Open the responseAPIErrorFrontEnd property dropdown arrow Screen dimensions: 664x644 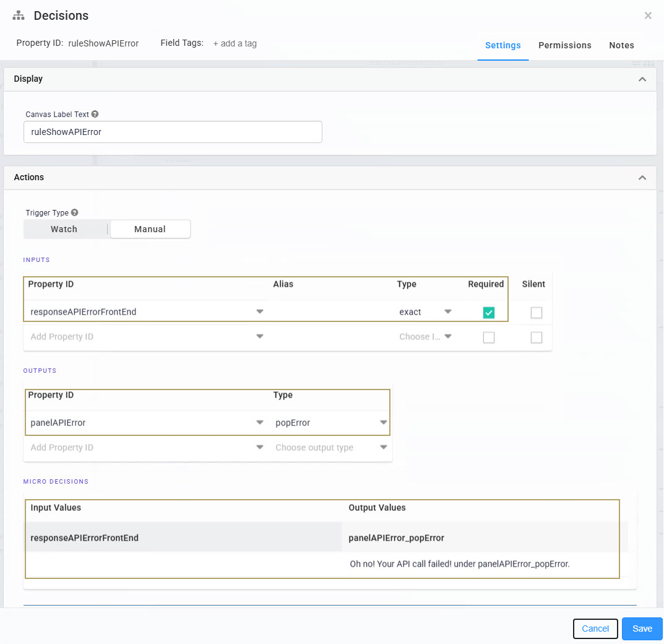[260, 311]
